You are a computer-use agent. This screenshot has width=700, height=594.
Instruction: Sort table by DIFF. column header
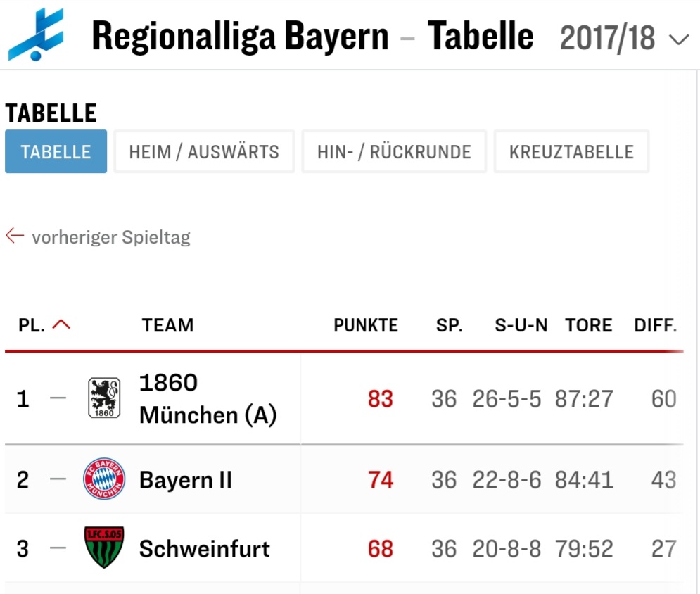click(656, 325)
